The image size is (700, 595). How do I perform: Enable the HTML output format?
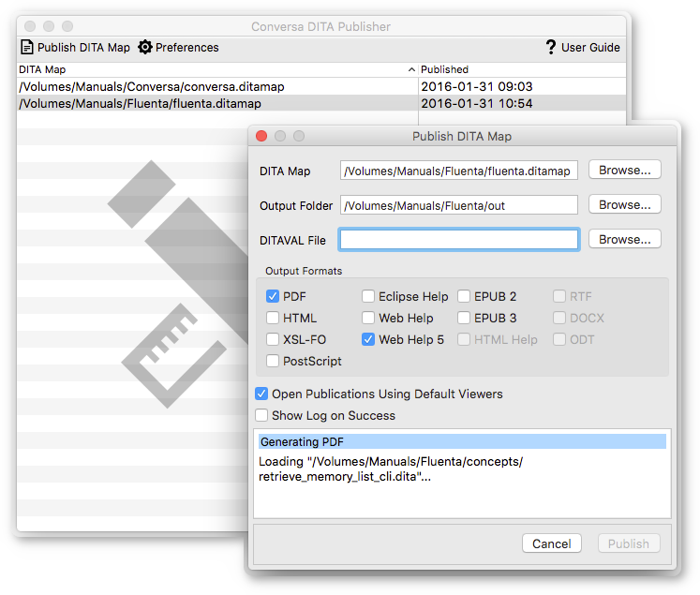(x=273, y=318)
